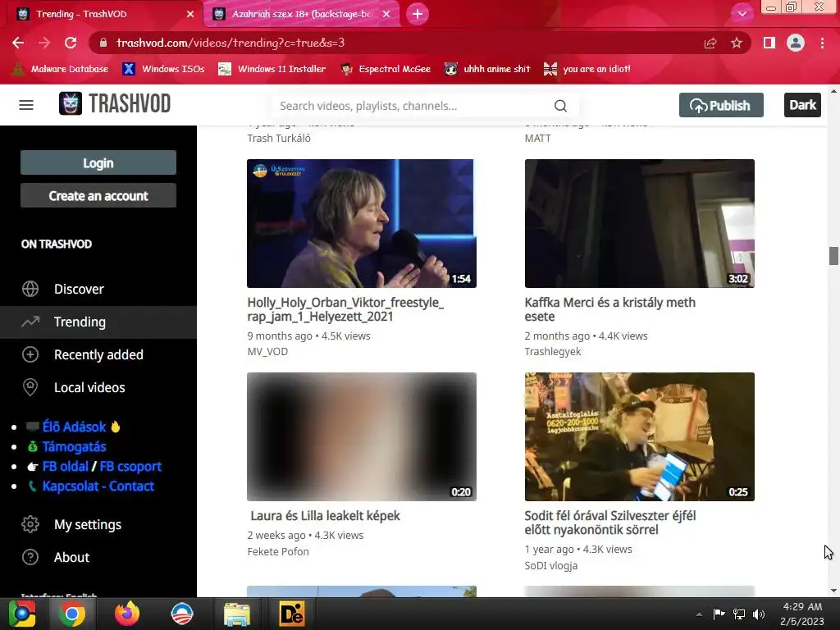Open the Fekete Pofon channel

(278, 551)
